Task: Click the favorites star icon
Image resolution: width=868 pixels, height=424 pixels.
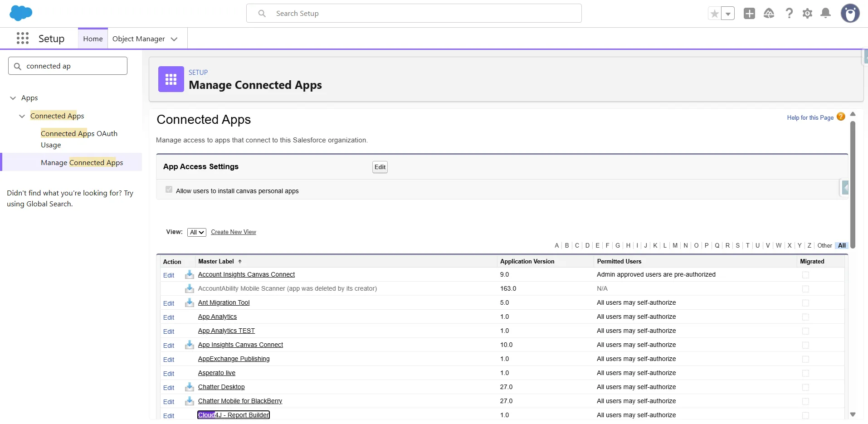Action: pos(715,14)
